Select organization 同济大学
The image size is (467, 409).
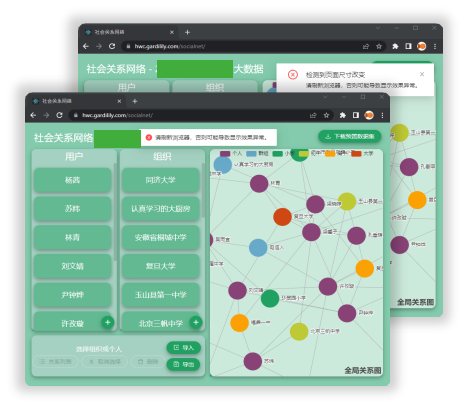coord(161,180)
